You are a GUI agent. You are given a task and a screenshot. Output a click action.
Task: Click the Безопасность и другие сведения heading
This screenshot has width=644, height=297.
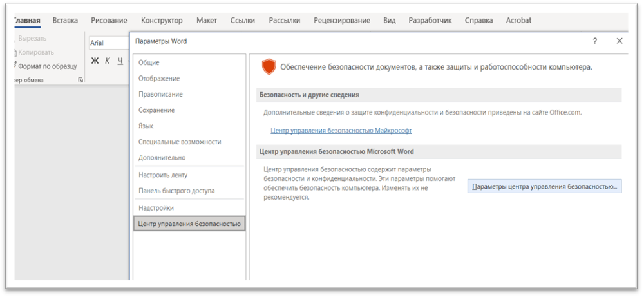(309, 95)
